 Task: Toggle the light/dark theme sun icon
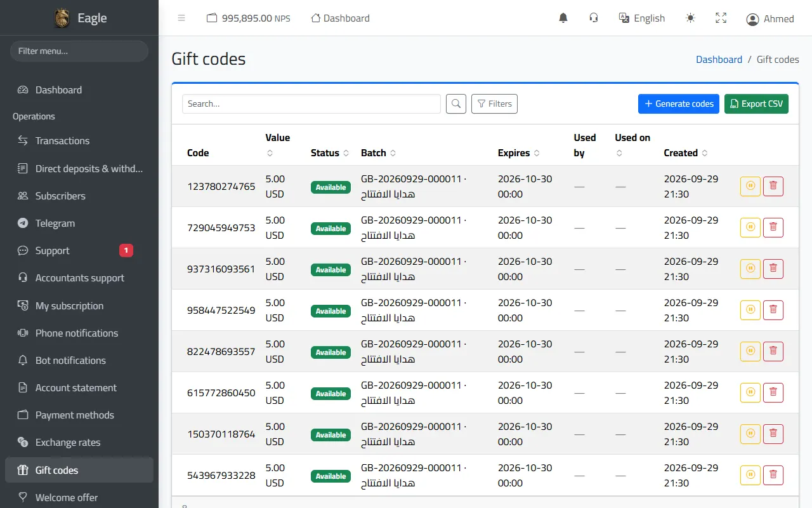pos(690,18)
